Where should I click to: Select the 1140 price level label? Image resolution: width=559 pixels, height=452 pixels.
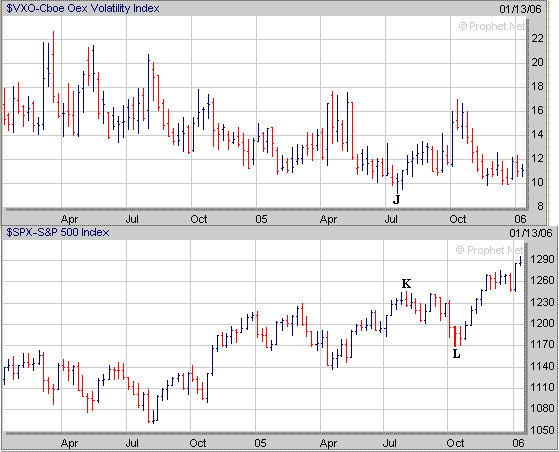click(x=542, y=366)
